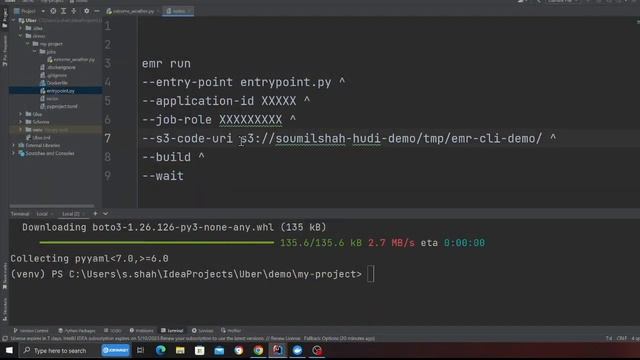Toggle the Pull Requests side tool button
640x360 pixels.
click(4, 51)
